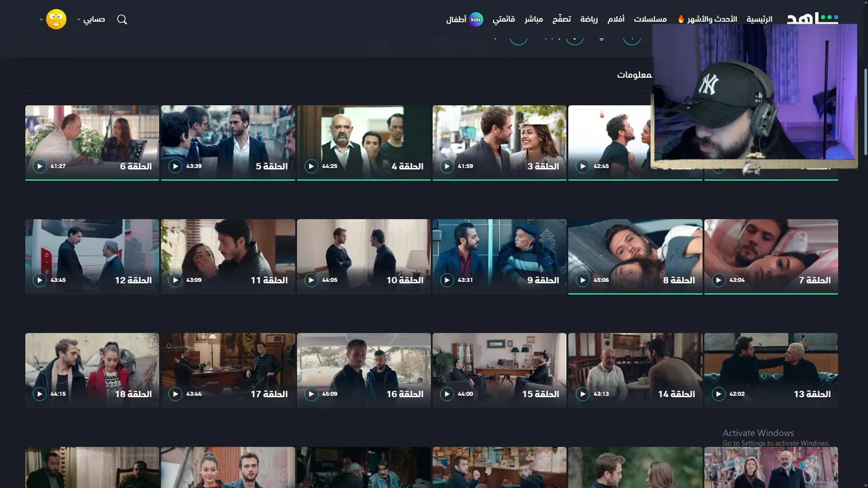The image size is (868, 488).
Task: Open أفلام movies menu
Action: coord(616,19)
